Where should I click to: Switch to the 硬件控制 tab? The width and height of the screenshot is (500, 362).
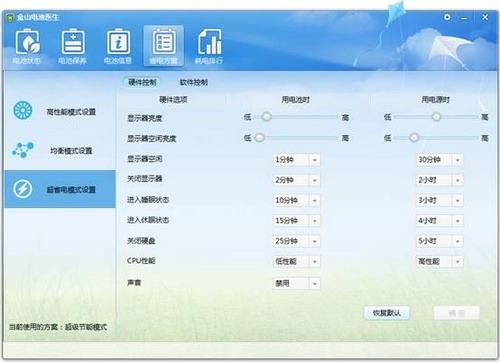142,82
